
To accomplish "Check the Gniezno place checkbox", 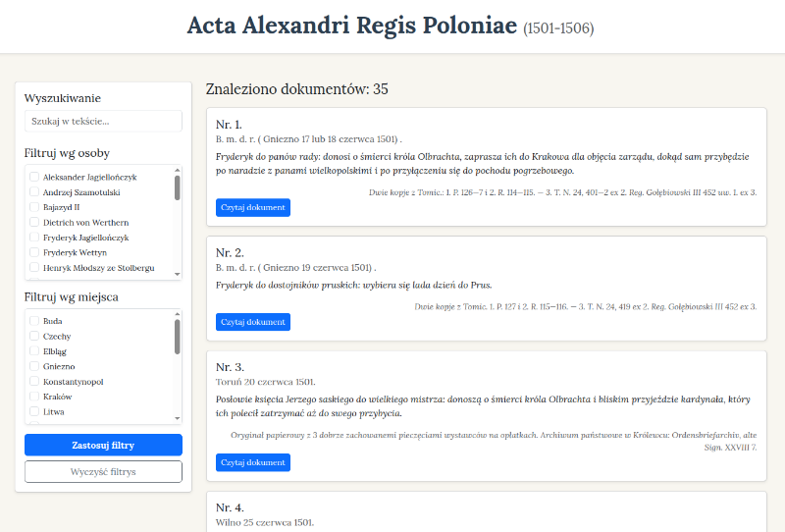I will 34,366.
